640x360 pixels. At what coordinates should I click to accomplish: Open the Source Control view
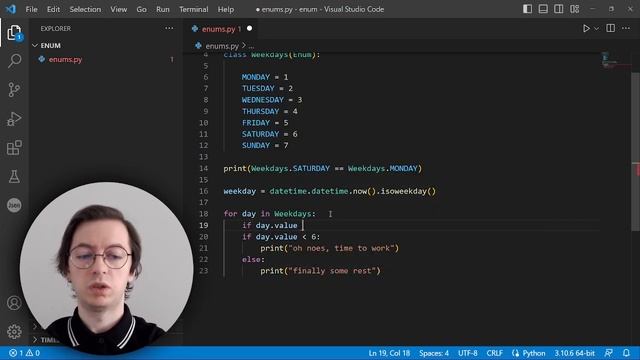point(14,89)
